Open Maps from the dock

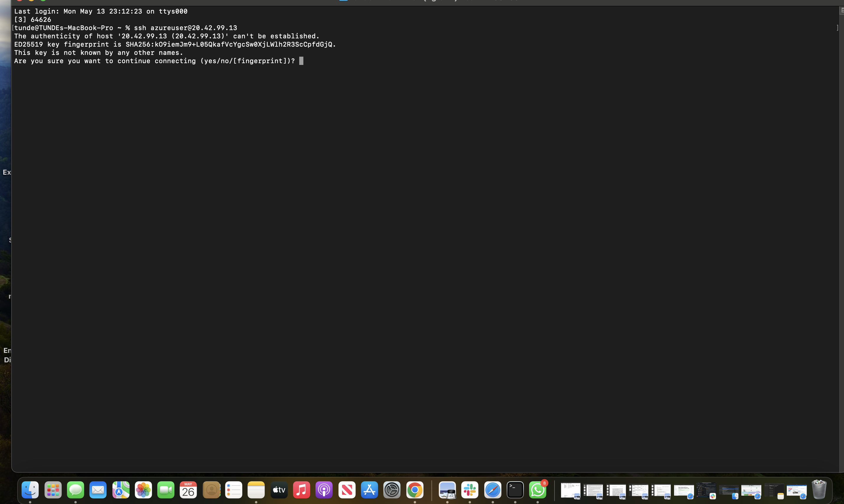tap(121, 490)
